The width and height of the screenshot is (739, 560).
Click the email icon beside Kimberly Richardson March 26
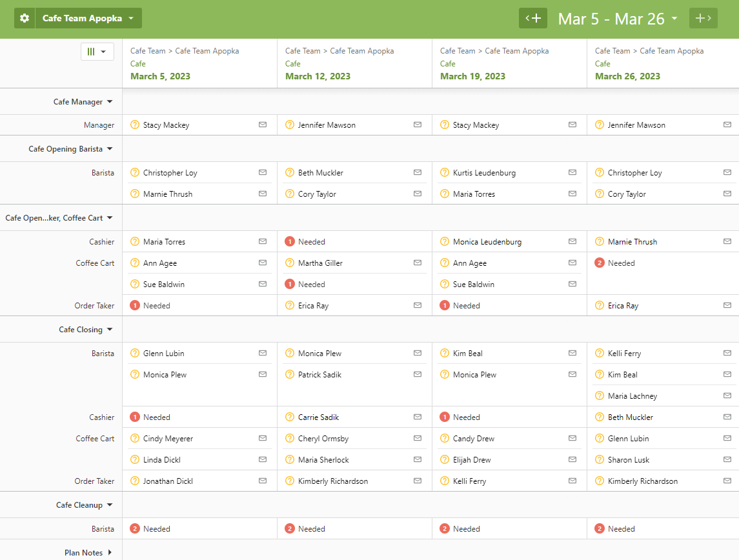tap(727, 481)
